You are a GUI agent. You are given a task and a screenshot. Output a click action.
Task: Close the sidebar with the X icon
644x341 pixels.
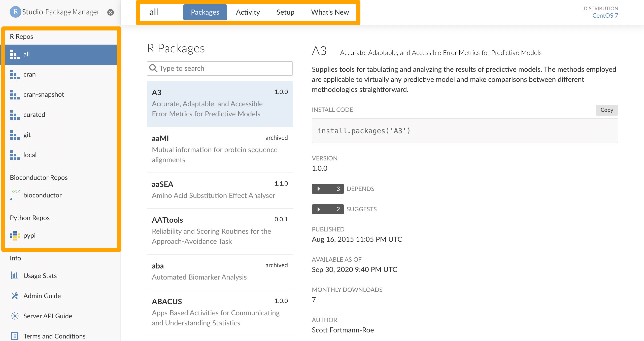pyautogui.click(x=110, y=12)
